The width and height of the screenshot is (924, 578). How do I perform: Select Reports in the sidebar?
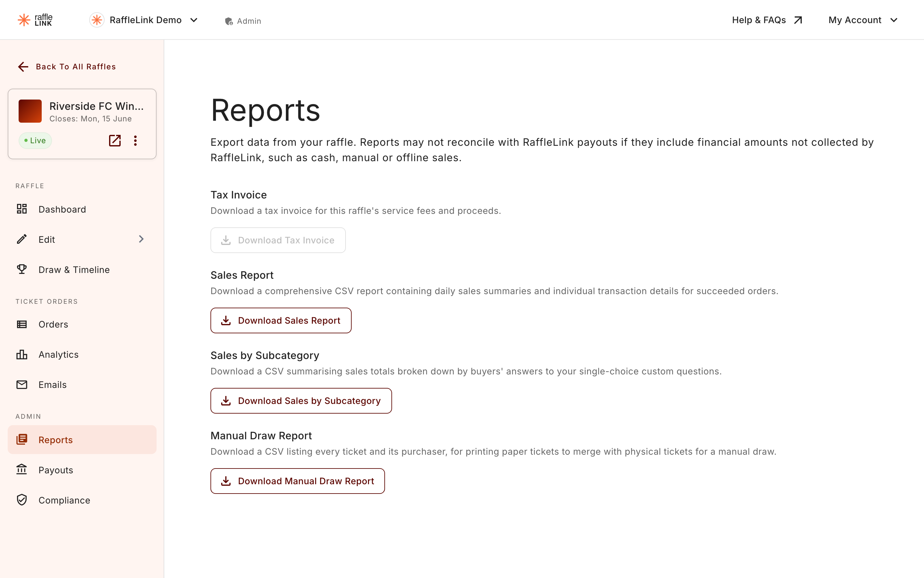click(x=82, y=440)
